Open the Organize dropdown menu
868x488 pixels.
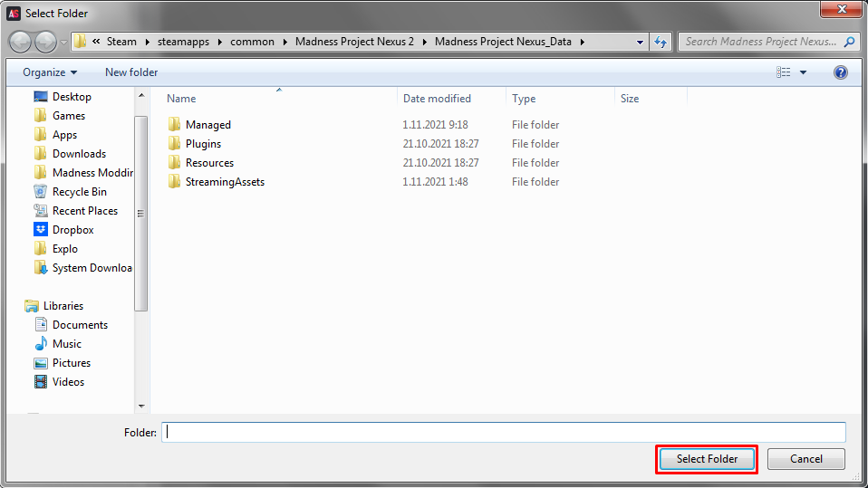[50, 72]
